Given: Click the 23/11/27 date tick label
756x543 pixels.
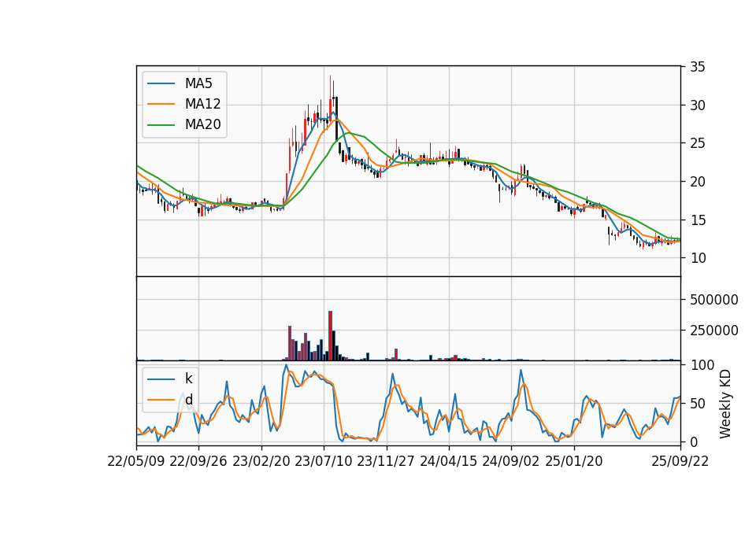Looking at the screenshot, I should 386,461.
